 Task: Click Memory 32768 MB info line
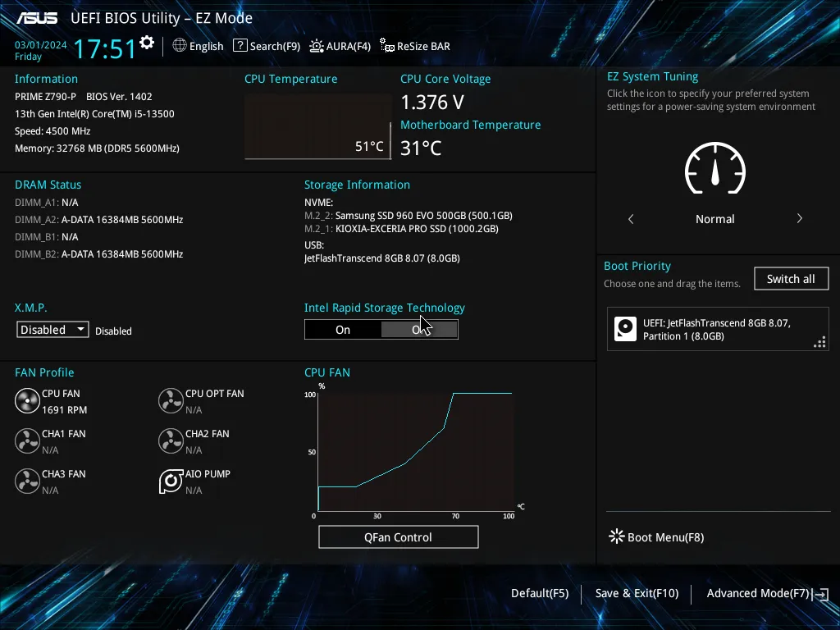tap(97, 148)
